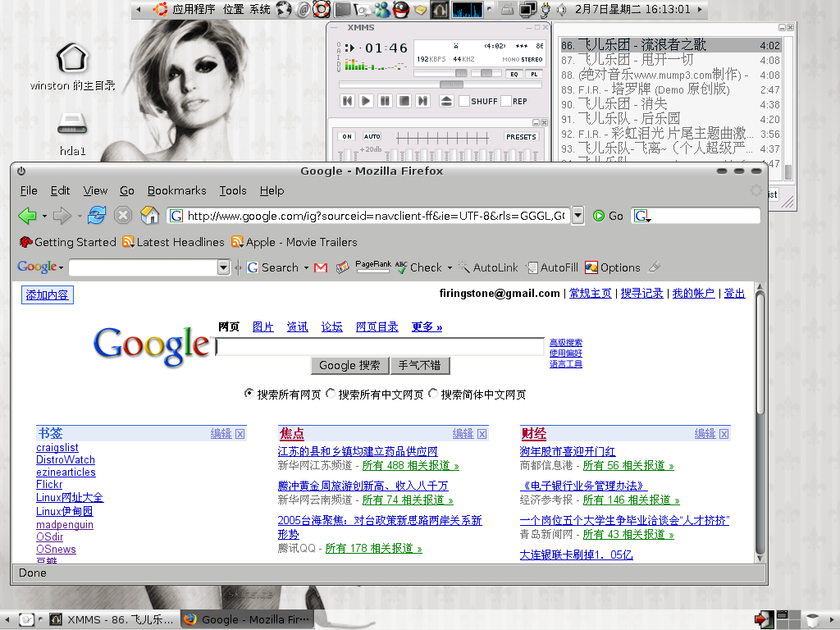Expand the Google Toolbar search box dropdown

(x=223, y=267)
